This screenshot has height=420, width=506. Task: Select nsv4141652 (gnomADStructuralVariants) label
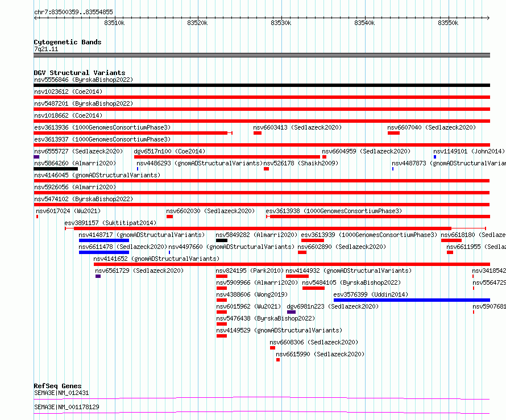point(156,259)
